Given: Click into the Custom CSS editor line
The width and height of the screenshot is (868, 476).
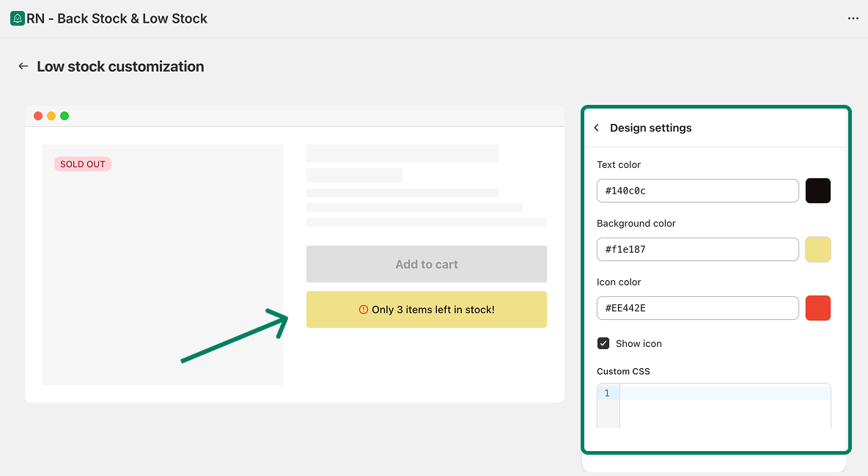Looking at the screenshot, I should tap(724, 394).
